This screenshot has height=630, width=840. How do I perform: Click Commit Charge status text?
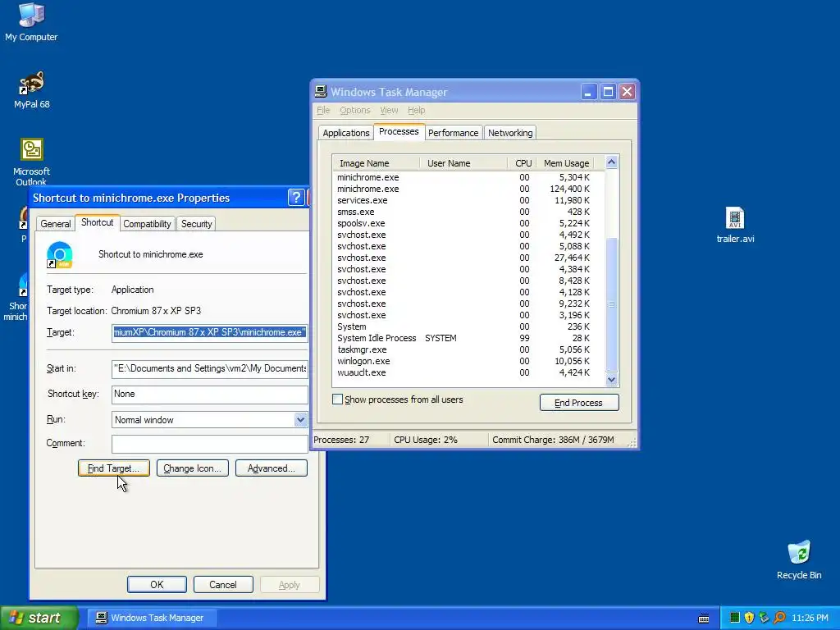553,440
